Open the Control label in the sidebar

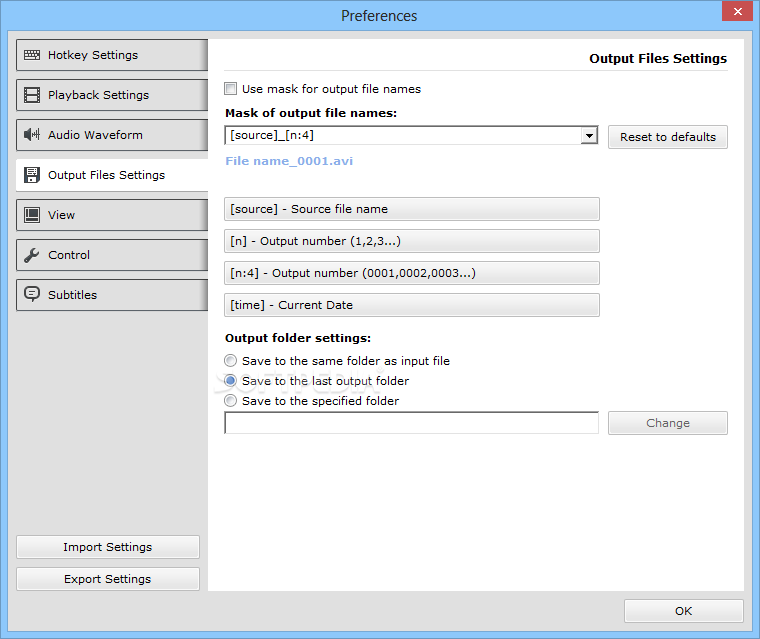tap(69, 255)
